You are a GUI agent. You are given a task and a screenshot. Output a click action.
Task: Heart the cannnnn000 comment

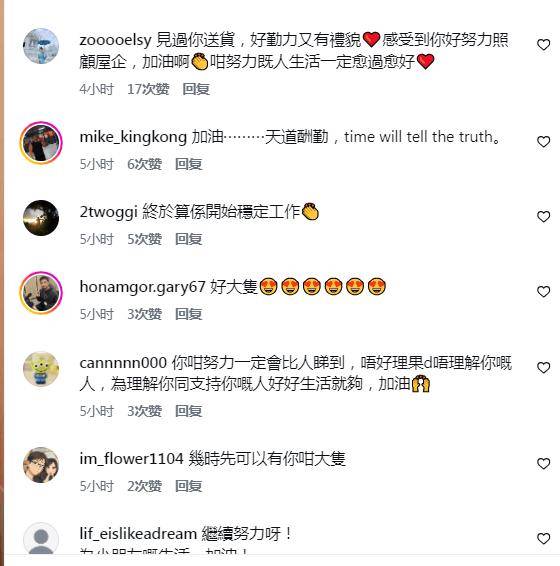coord(543,367)
